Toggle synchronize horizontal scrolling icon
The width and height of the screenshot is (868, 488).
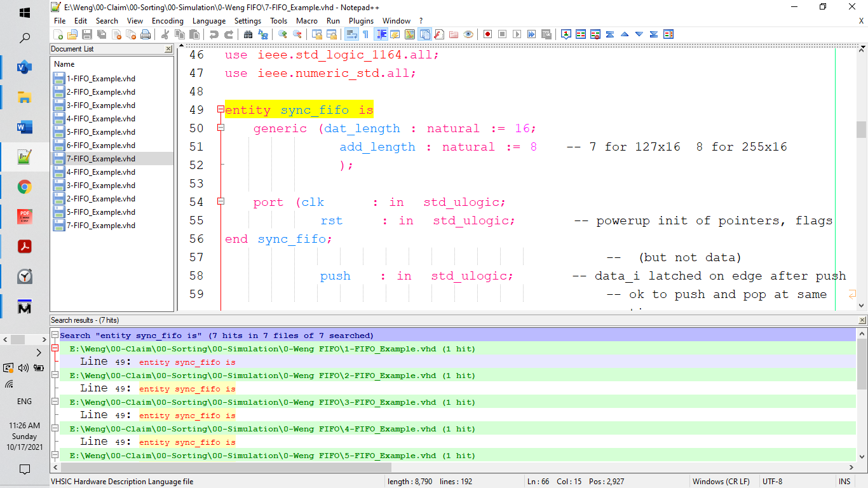tap(332, 34)
